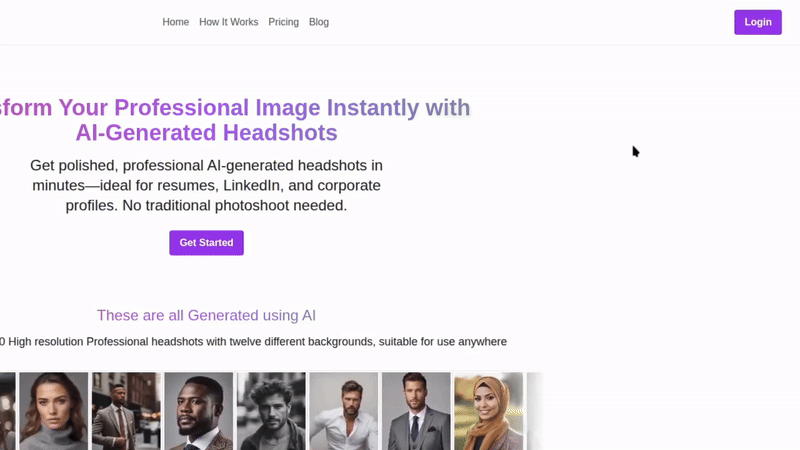Click the Get Started button
This screenshot has width=800, height=450.
(207, 243)
